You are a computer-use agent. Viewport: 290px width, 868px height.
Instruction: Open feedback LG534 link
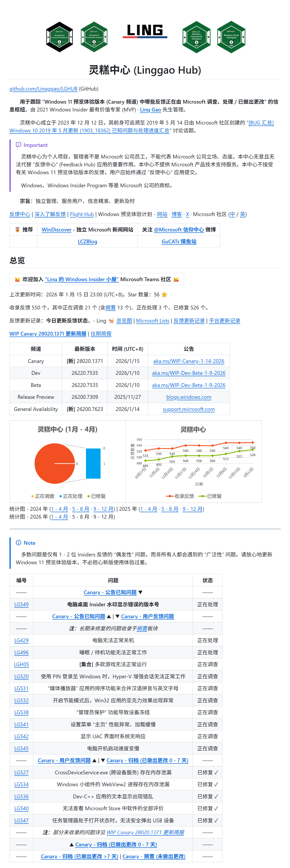pos(21,784)
